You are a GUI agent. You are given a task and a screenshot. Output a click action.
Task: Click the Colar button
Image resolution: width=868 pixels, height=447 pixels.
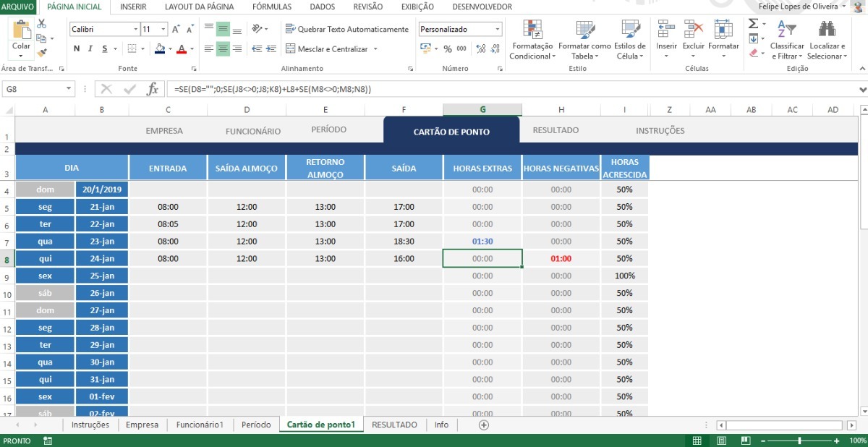coord(20,38)
